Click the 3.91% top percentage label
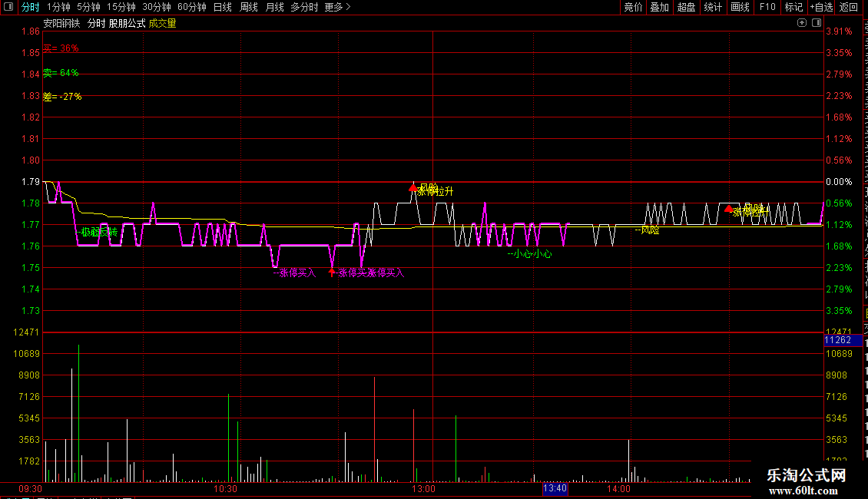The width and height of the screenshot is (868, 499). (x=839, y=31)
